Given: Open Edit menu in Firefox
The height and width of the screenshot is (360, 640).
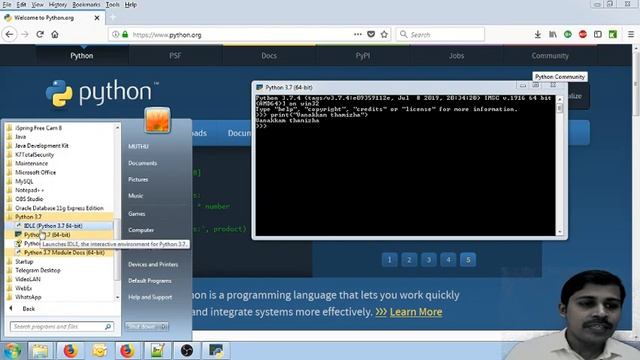Looking at the screenshot, I should coord(21,4).
